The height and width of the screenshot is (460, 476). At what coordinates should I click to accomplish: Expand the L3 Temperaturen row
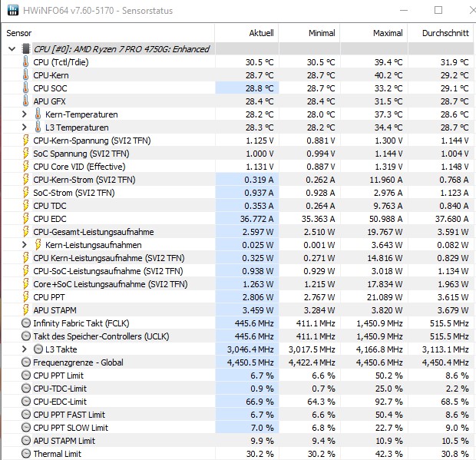tap(25, 127)
